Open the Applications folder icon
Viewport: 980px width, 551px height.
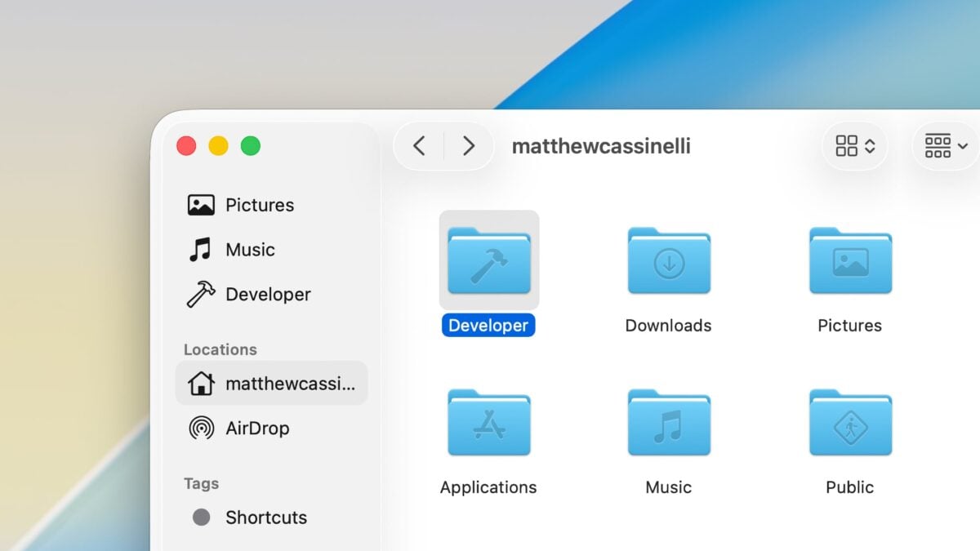[x=488, y=423]
